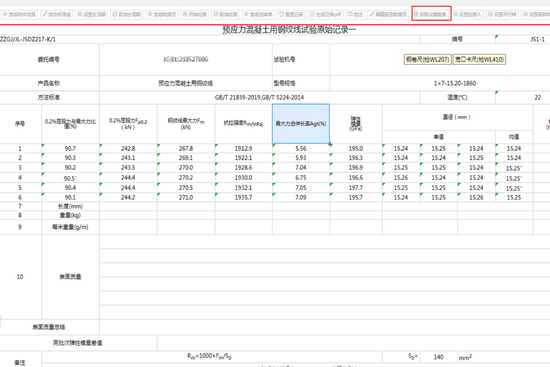Click the 编号 cell showing JS1-1

click(x=523, y=39)
